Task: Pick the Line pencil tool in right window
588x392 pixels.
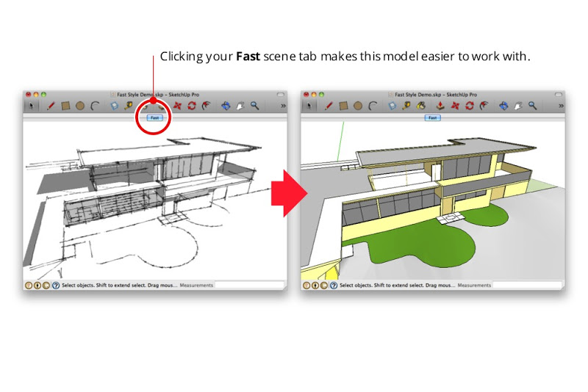Action: 329,106
